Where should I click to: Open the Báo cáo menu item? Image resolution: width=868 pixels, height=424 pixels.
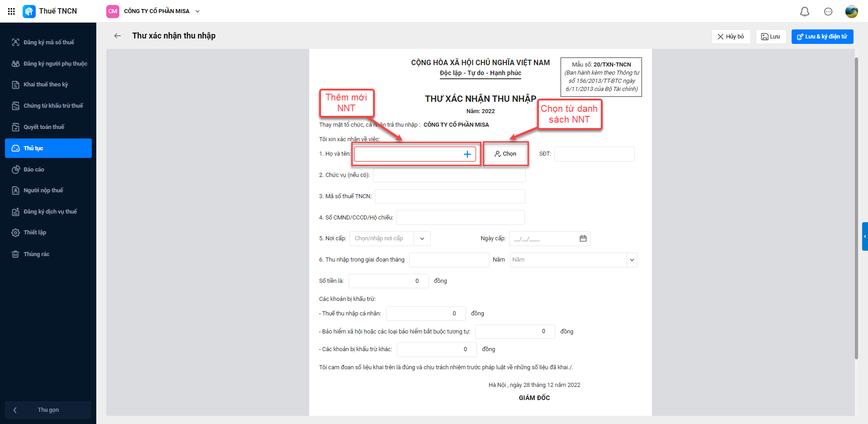coord(34,170)
